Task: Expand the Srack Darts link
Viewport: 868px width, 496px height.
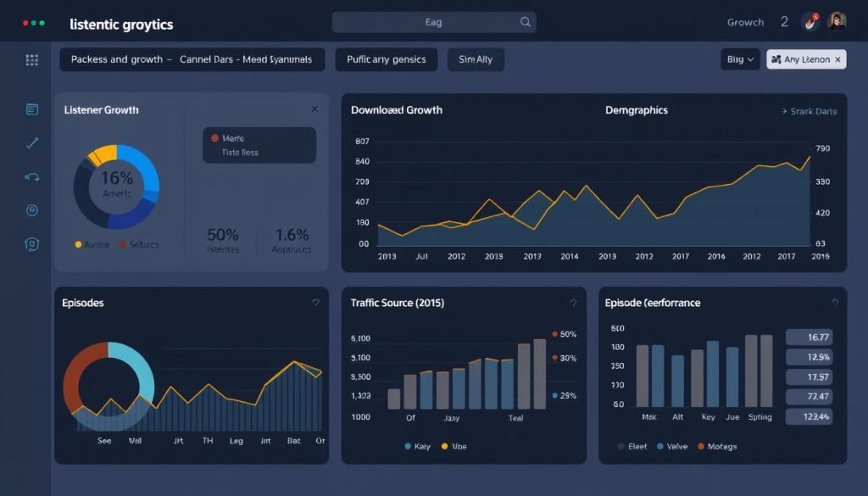Action: click(809, 111)
